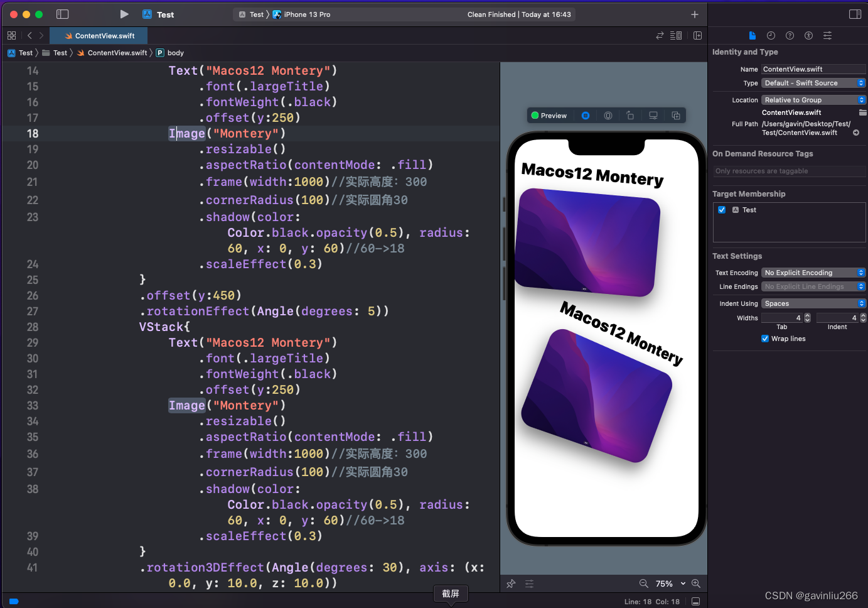Show the Attributes inspector
The width and height of the screenshot is (868, 608).
[827, 36]
